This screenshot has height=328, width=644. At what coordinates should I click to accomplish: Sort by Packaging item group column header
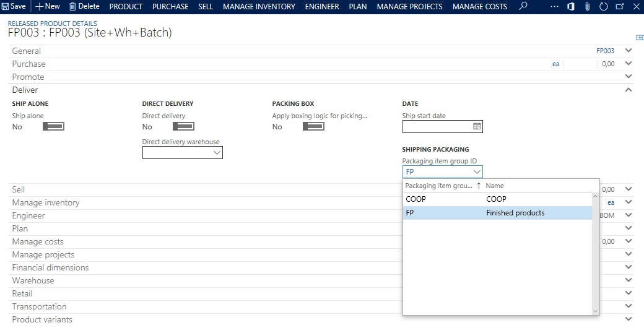click(443, 186)
